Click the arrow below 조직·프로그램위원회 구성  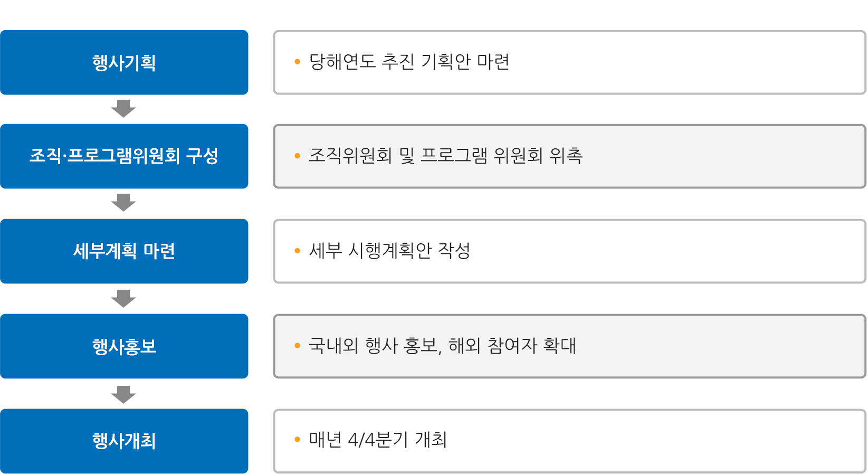coord(123,203)
